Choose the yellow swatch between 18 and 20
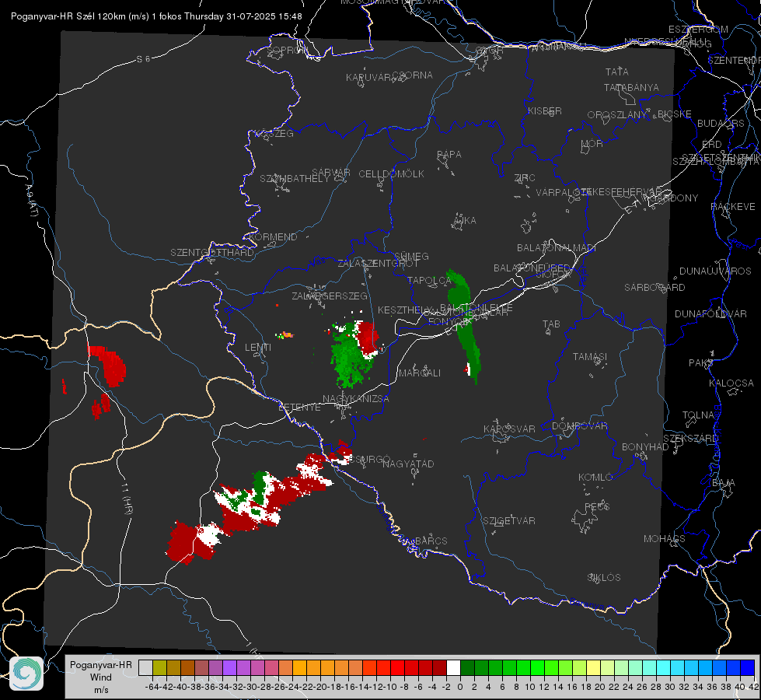 pos(594,668)
